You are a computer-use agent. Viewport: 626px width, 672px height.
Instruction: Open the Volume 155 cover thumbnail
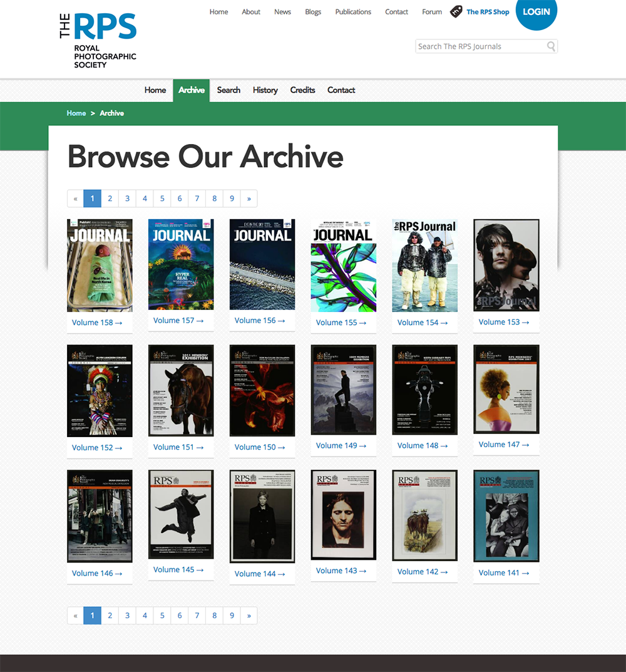point(344,266)
